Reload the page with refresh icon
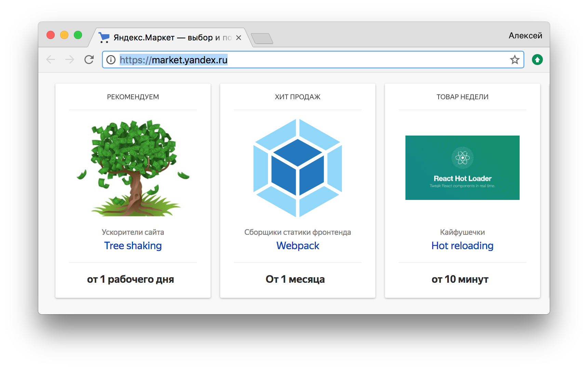588x369 pixels. click(x=89, y=60)
